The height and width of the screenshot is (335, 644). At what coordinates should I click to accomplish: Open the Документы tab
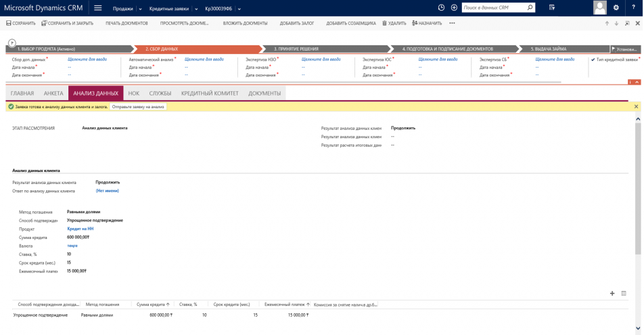(264, 93)
